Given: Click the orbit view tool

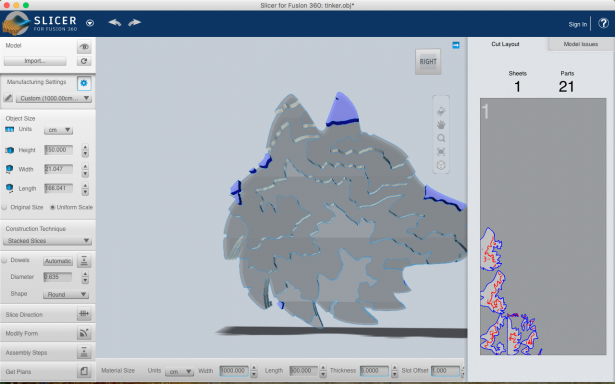Looking at the screenshot, I should pos(441,111).
